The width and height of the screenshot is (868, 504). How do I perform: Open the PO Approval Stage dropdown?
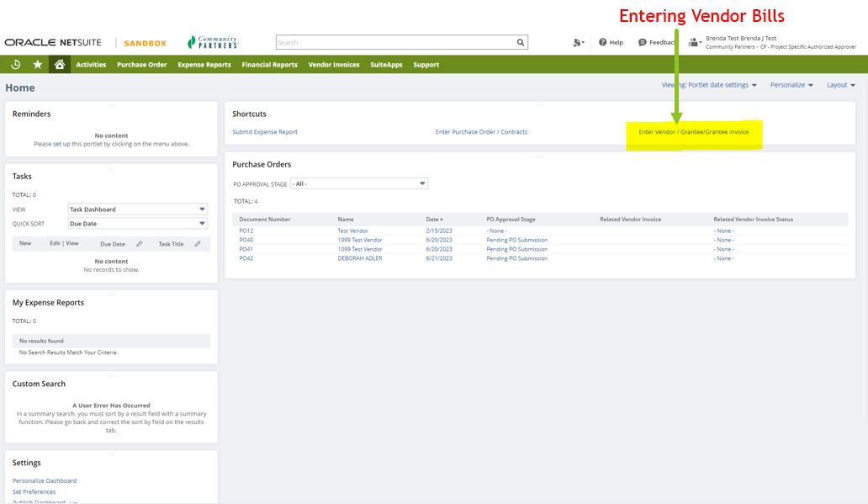tap(359, 183)
